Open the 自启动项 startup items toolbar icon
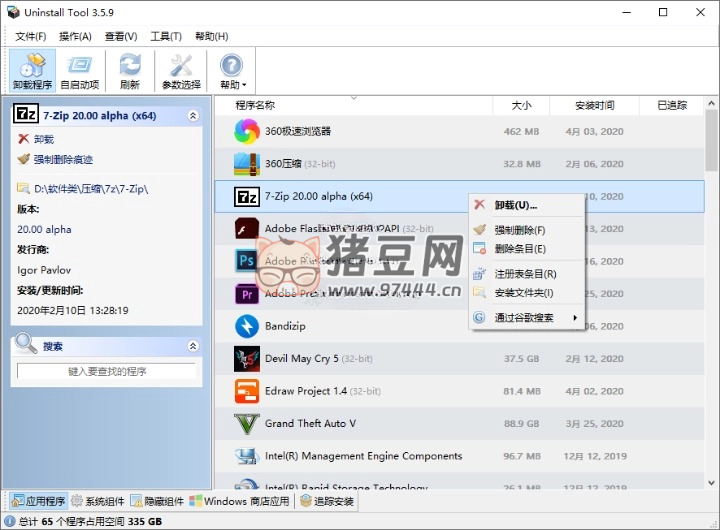 click(x=80, y=70)
